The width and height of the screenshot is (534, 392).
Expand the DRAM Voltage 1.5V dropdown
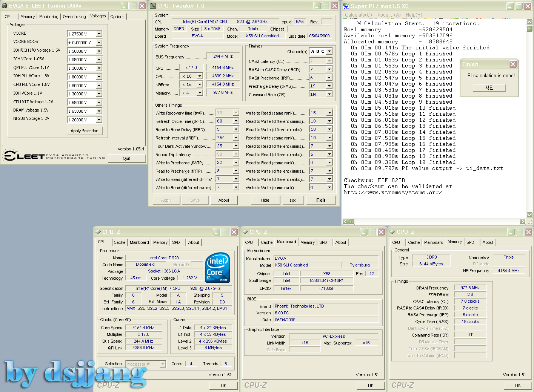coord(99,111)
